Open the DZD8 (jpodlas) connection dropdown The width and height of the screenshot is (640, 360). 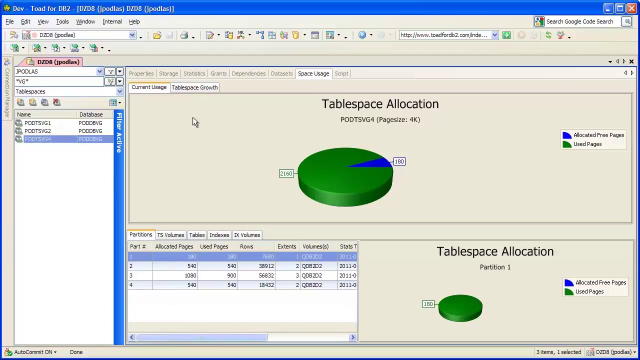(x=132, y=36)
